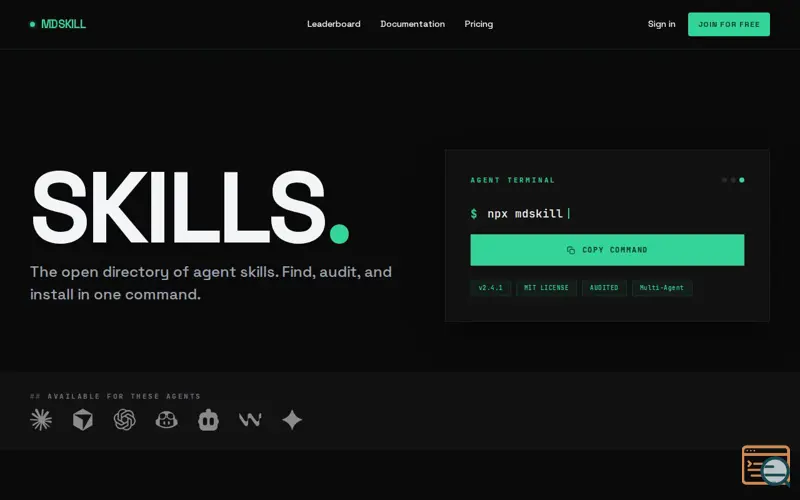
Task: Open the Documentation page
Action: [x=412, y=24]
